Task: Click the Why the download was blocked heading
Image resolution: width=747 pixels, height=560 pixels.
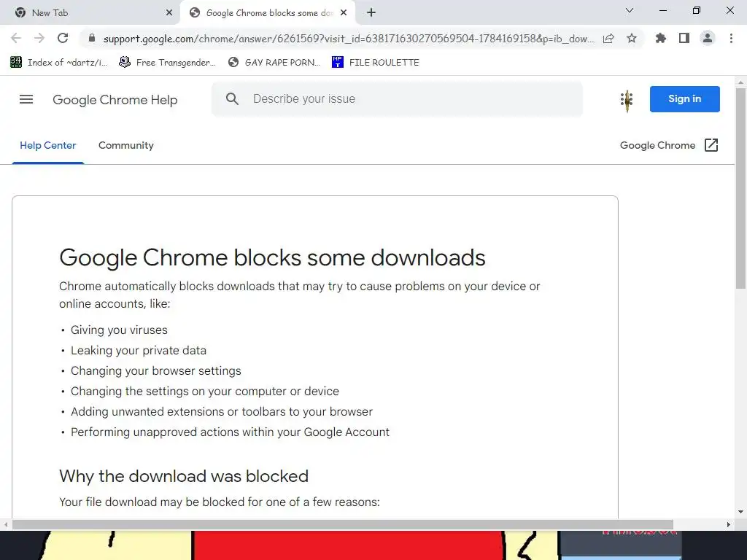Action: point(184,476)
